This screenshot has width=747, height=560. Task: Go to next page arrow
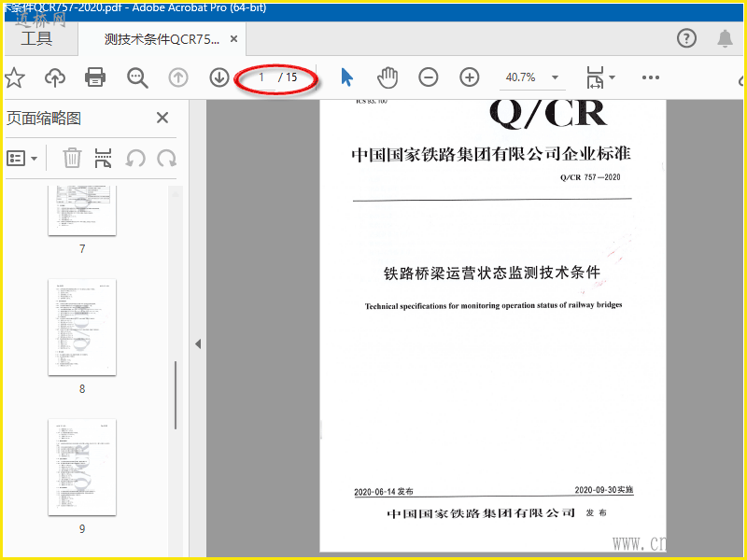point(219,77)
